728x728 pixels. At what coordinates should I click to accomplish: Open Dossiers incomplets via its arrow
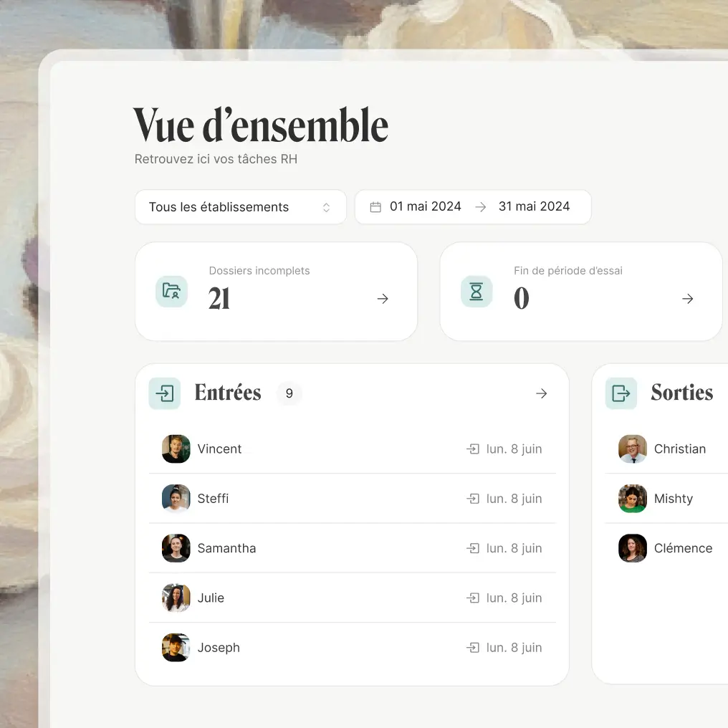tap(383, 299)
